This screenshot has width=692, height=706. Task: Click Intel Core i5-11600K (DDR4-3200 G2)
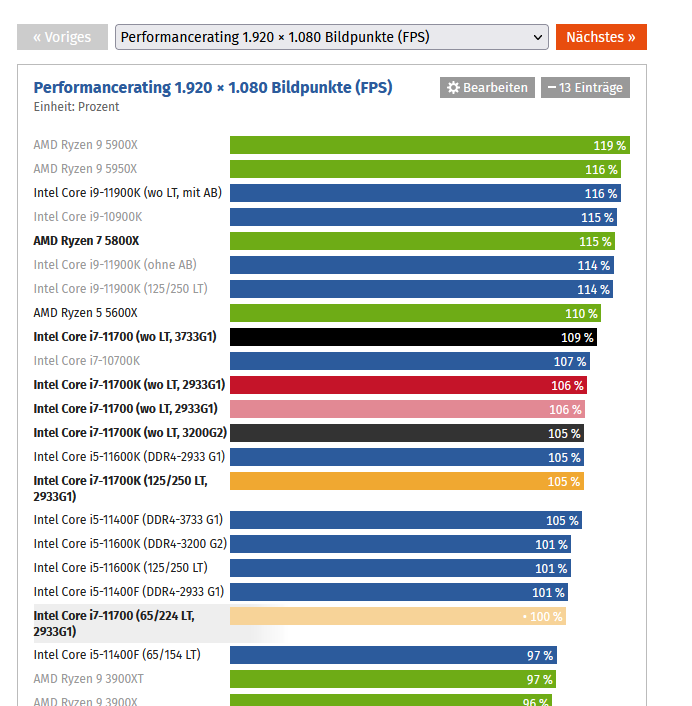[130, 544]
